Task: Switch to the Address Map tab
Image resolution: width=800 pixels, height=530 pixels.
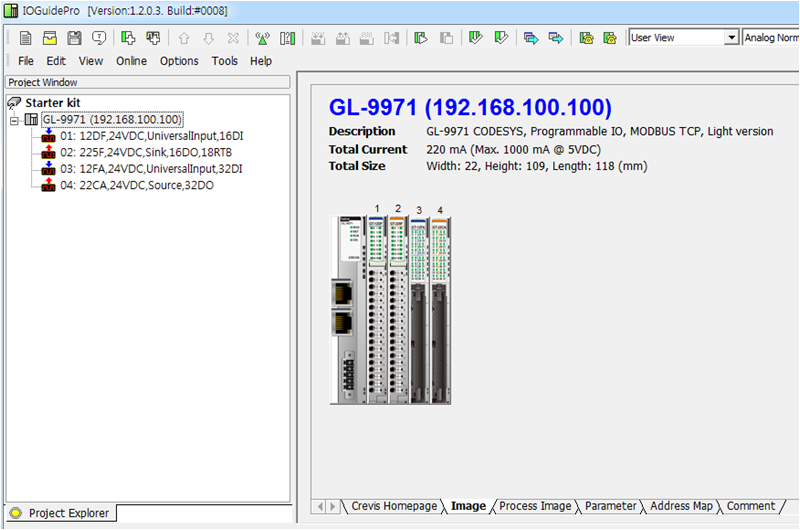Action: click(x=681, y=506)
